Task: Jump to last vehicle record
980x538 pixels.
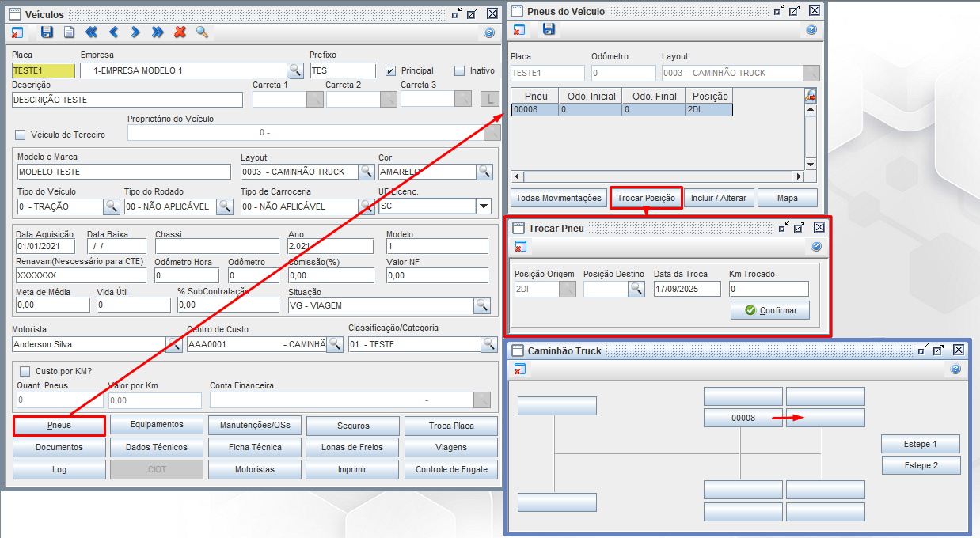Action: tap(158, 32)
